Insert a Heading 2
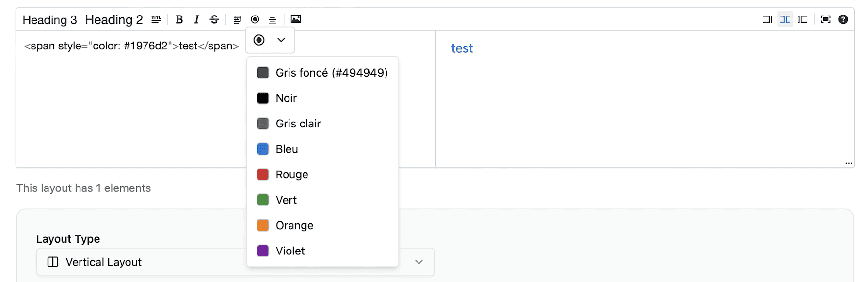Viewport: 868px width, 282px height. pyautogui.click(x=114, y=20)
